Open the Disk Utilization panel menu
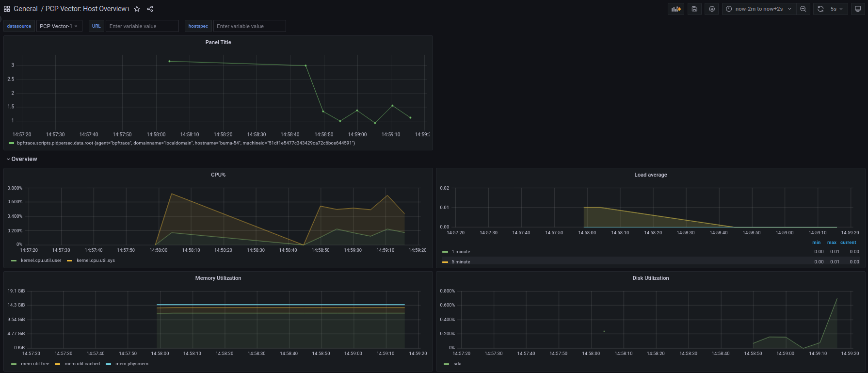Image resolution: width=868 pixels, height=373 pixels. point(650,278)
